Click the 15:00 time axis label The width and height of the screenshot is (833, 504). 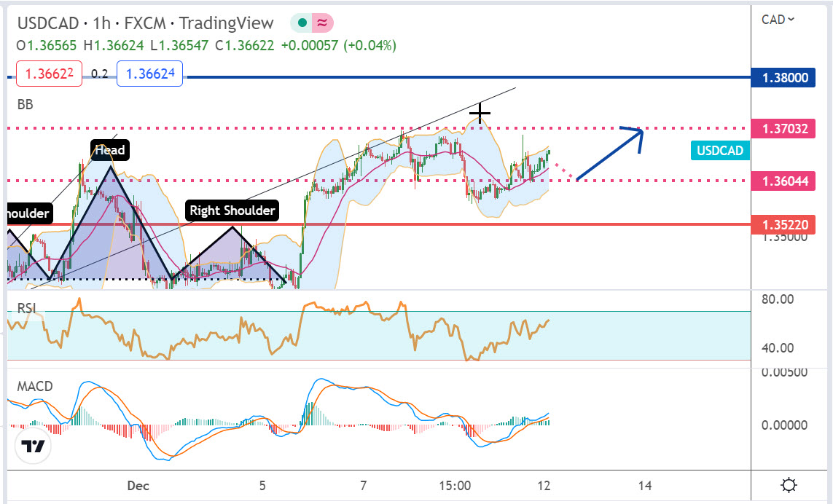tap(455, 485)
